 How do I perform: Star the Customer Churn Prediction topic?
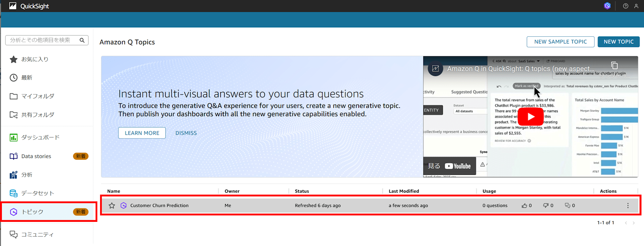[x=112, y=205]
